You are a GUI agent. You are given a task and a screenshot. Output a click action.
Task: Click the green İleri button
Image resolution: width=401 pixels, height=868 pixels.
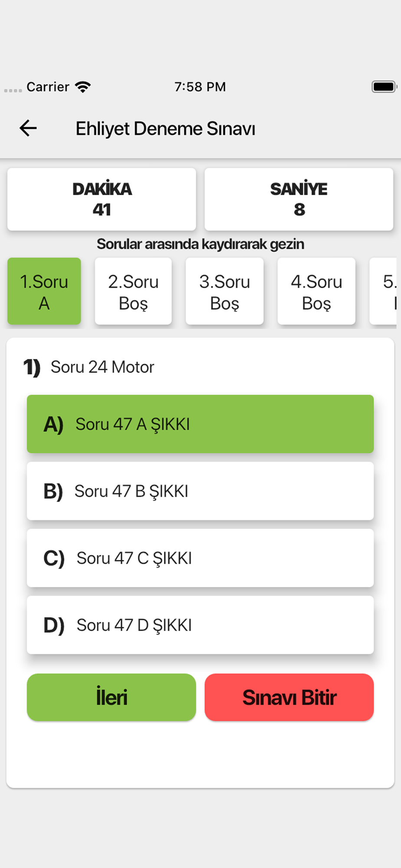pos(112,697)
